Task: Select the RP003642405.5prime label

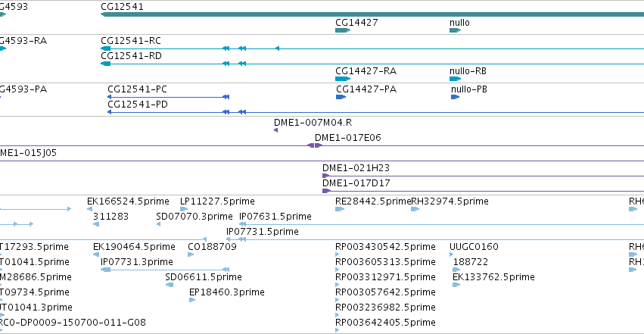Action: coord(385,323)
